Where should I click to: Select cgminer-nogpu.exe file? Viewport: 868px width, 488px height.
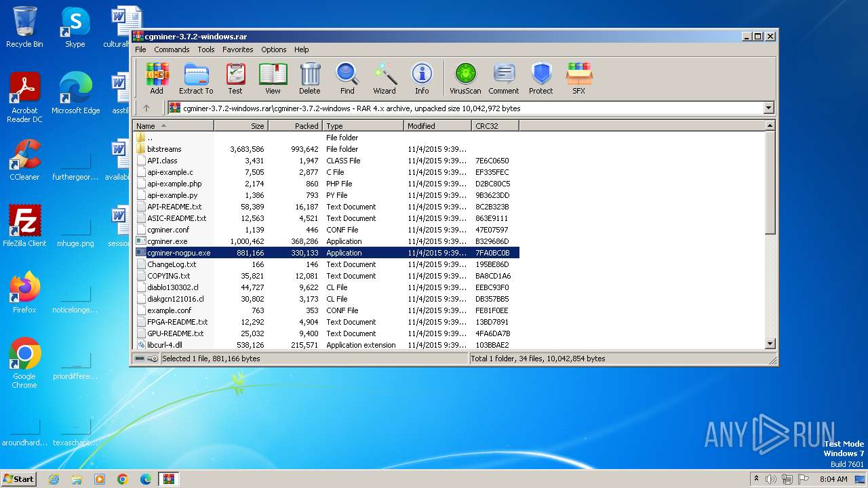click(326, 253)
